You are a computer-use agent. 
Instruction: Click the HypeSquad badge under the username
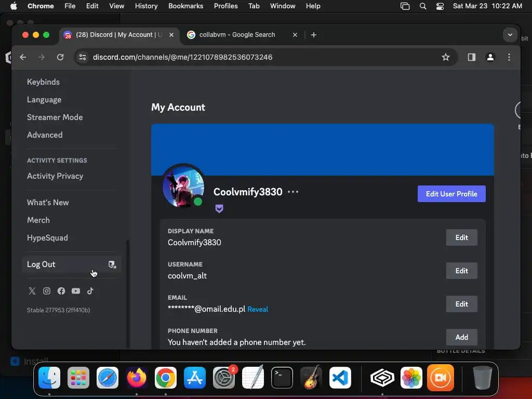tap(219, 209)
